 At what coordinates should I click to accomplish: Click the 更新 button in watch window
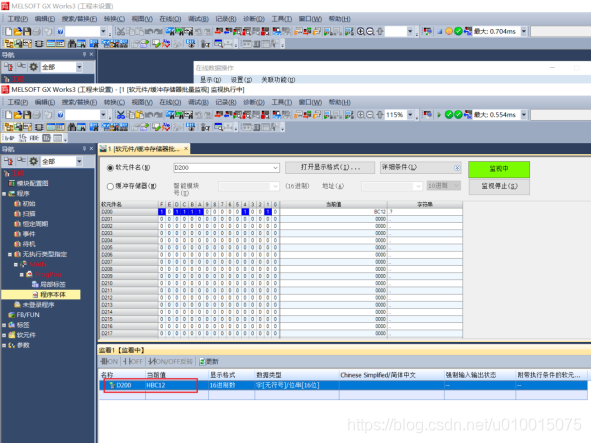coord(209,362)
